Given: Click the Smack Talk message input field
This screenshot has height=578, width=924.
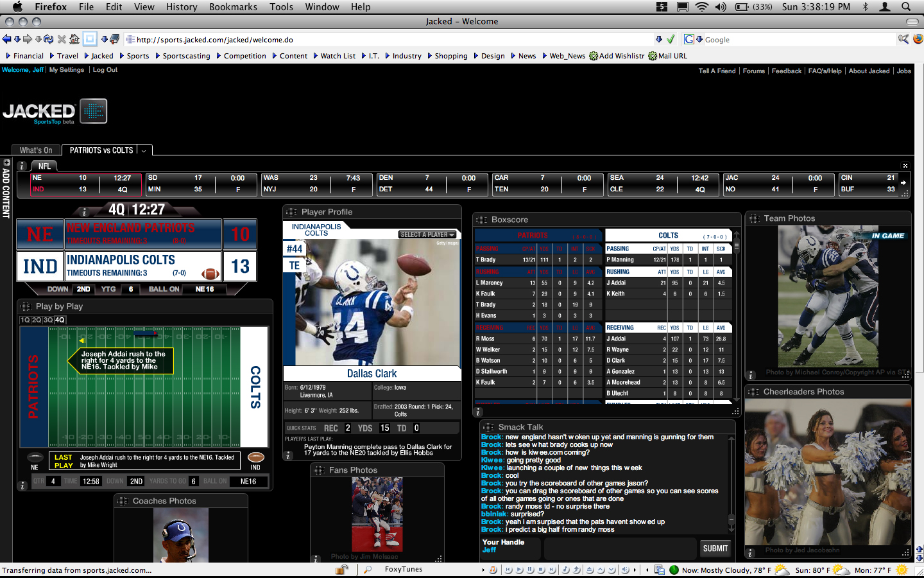Looking at the screenshot, I should (x=620, y=548).
